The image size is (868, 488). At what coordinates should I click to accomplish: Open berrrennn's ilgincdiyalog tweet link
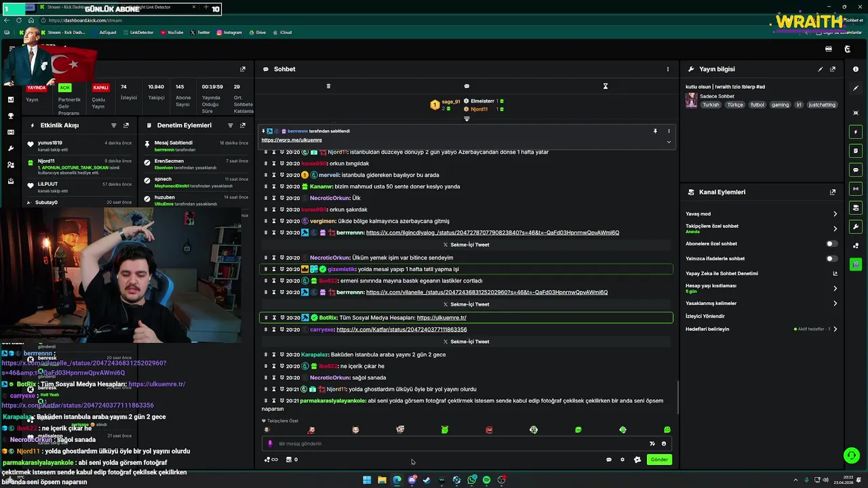492,232
